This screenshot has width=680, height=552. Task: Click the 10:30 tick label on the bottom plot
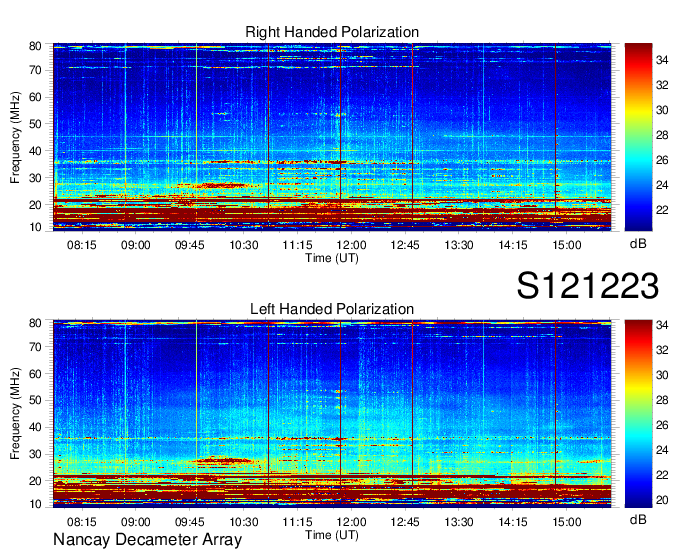pyautogui.click(x=243, y=522)
